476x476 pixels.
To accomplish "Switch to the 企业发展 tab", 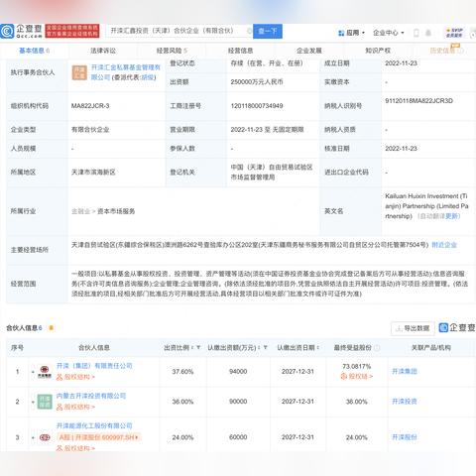I will pyautogui.click(x=309, y=51).
